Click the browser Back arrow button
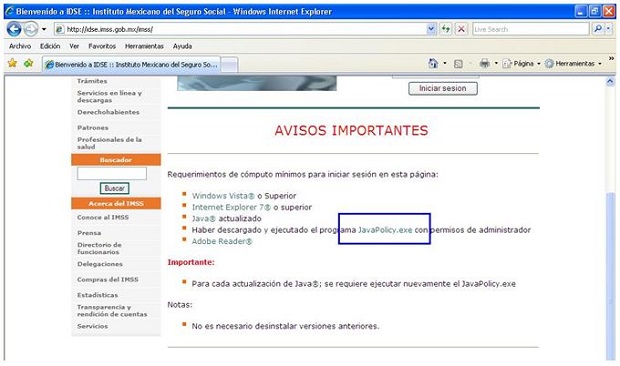The height and width of the screenshot is (366, 620). (x=14, y=29)
